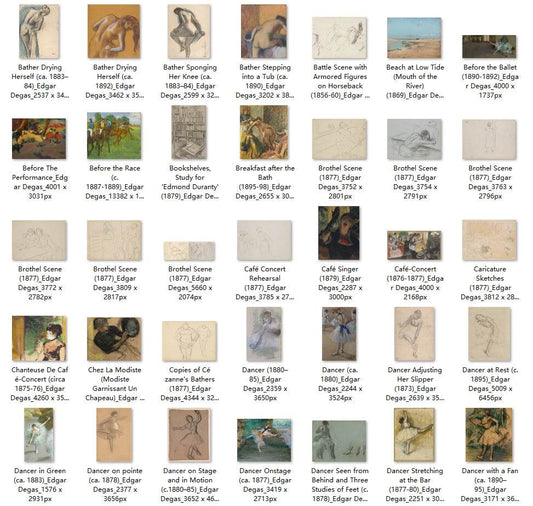The image size is (533, 506).
Task: Click the Chanteuse De Café-Concert thumbnail
Action: pos(39,338)
